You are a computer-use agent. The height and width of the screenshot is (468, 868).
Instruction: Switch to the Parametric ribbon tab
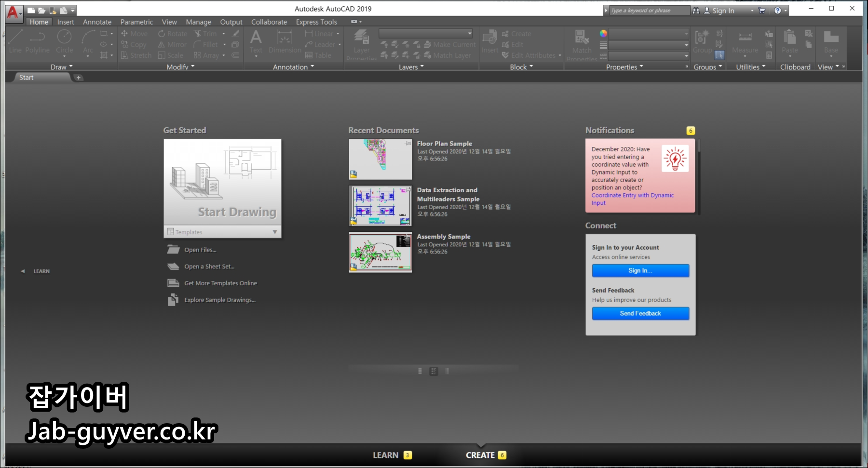click(x=136, y=22)
